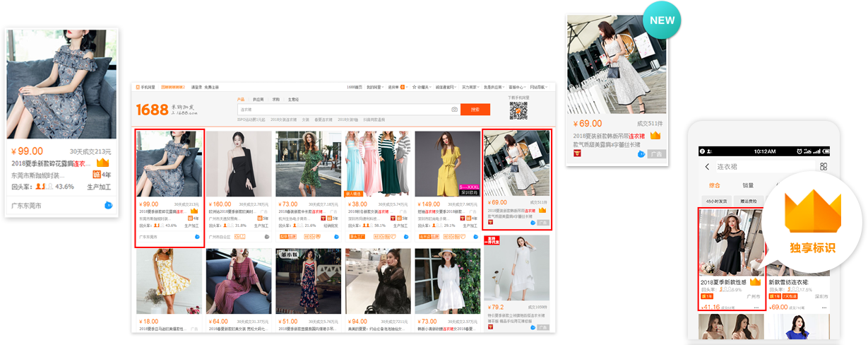Tap the back arrow in the phone search bar

(x=707, y=167)
